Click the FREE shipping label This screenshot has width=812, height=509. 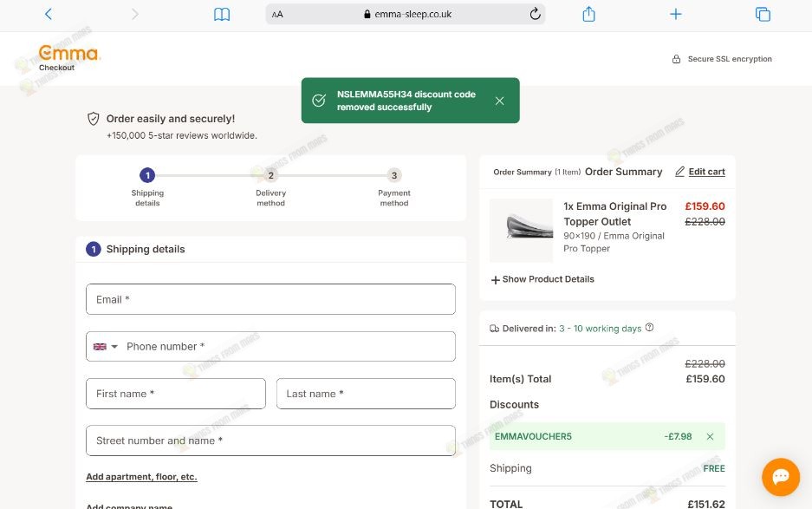[713, 468]
